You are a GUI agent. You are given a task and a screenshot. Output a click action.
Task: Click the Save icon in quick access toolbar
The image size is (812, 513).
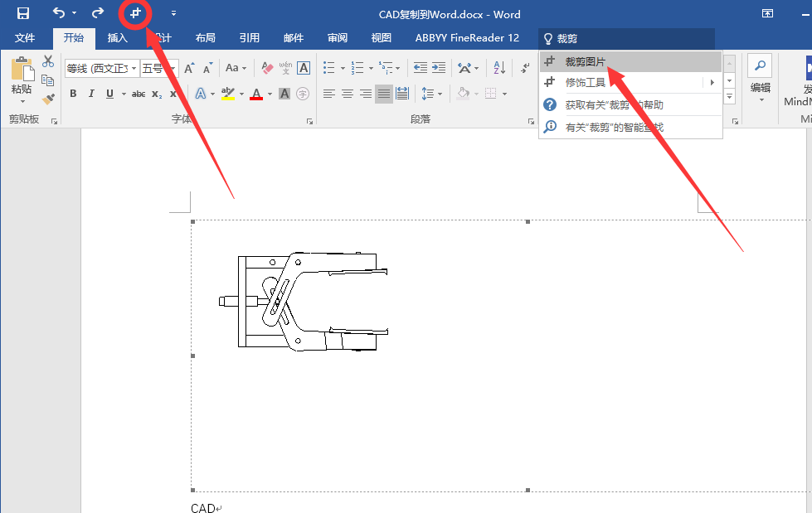click(x=22, y=13)
